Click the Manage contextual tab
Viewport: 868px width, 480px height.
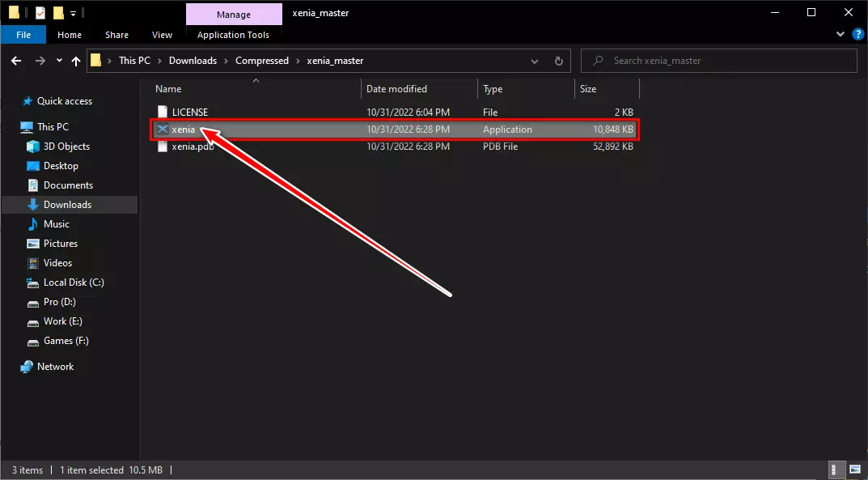(234, 15)
